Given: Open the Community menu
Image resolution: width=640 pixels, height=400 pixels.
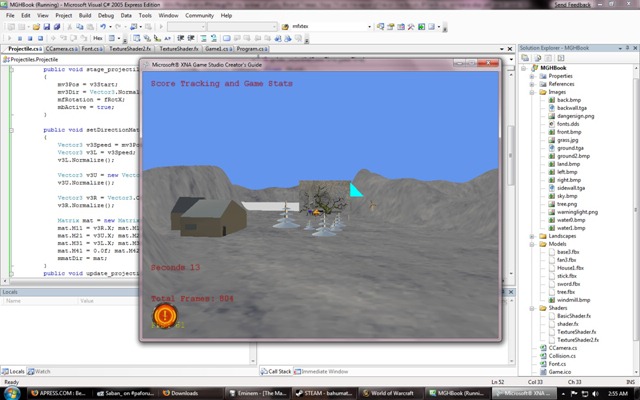Looking at the screenshot, I should [200, 16].
